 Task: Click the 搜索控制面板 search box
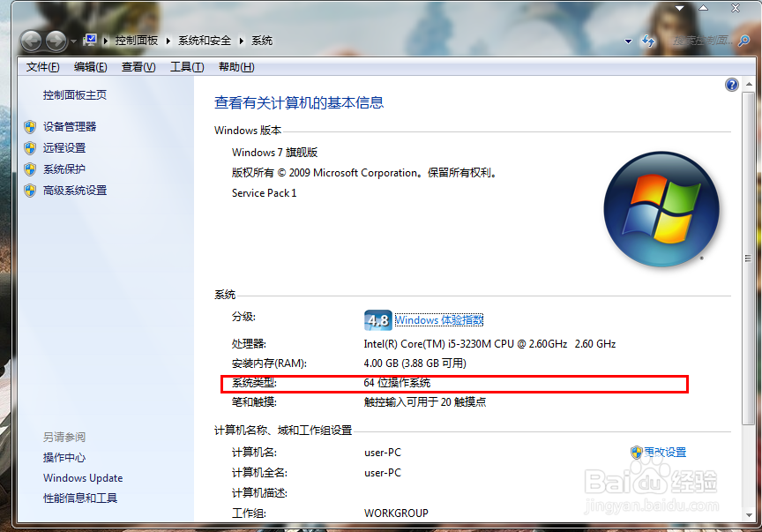point(702,41)
